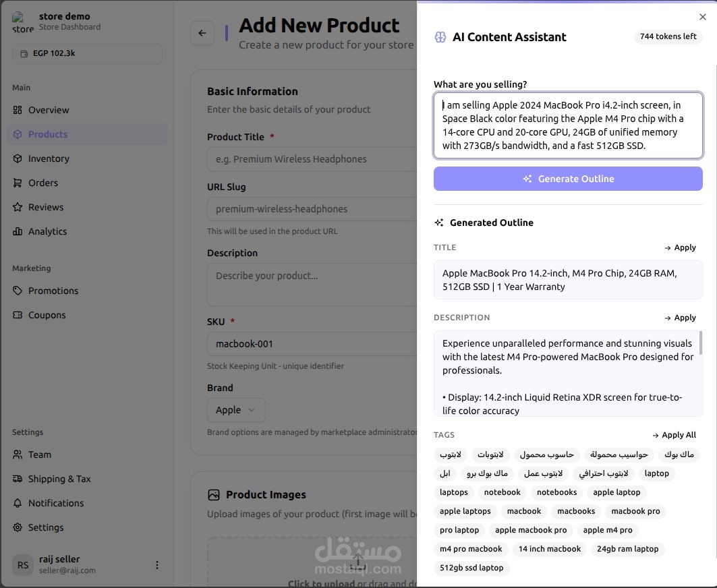Open the Orders menu item
The image size is (717, 588).
pyautogui.click(x=87, y=183)
